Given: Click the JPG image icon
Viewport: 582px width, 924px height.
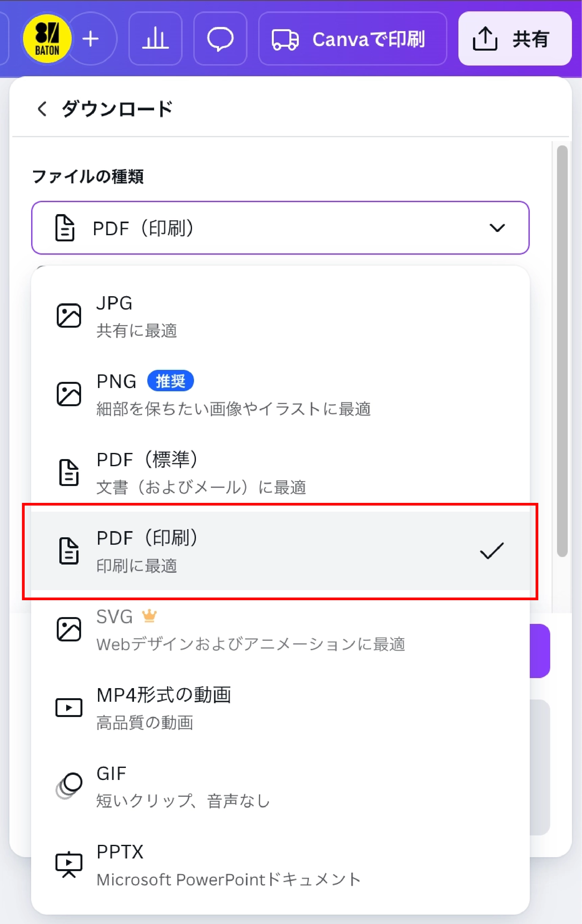Looking at the screenshot, I should click(69, 316).
